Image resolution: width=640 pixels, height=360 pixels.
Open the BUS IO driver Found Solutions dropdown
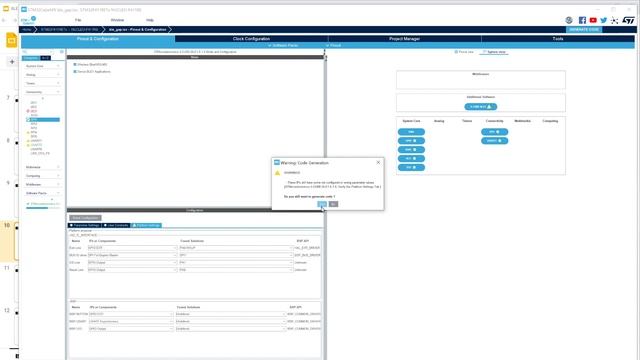pyautogui.click(x=236, y=255)
